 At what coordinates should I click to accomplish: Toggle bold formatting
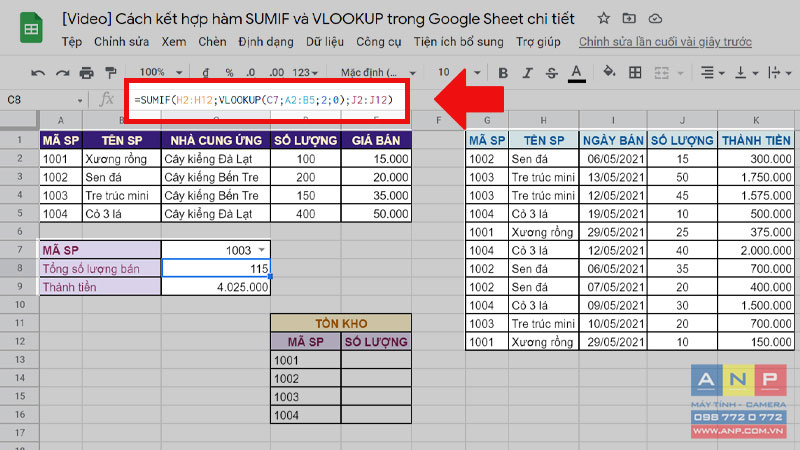click(503, 73)
